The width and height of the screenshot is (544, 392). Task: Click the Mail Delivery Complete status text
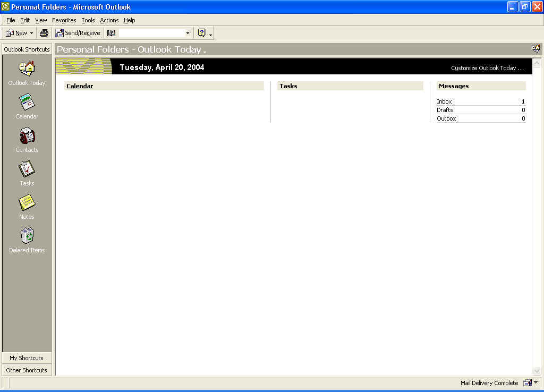(489, 382)
